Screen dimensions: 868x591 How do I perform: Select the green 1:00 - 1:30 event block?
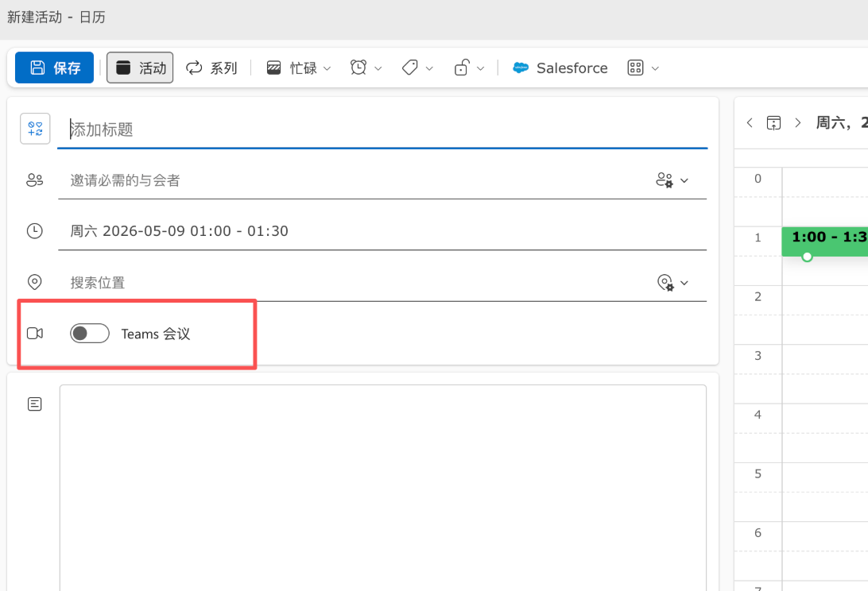[825, 241]
